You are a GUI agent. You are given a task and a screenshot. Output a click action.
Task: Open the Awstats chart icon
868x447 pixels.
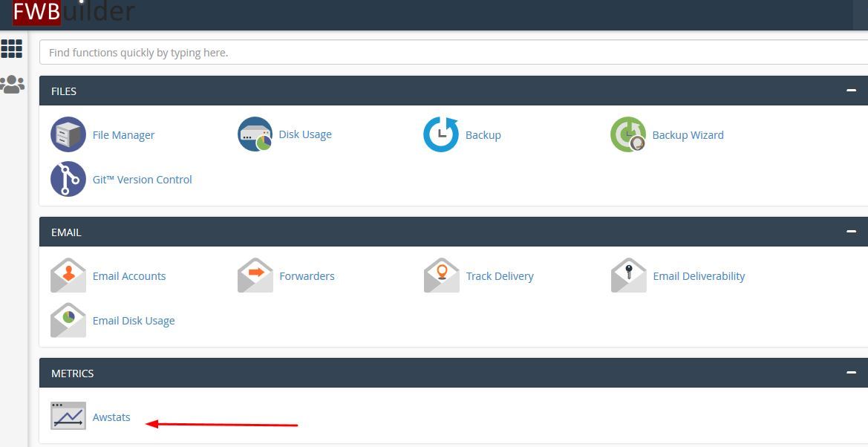pos(68,417)
